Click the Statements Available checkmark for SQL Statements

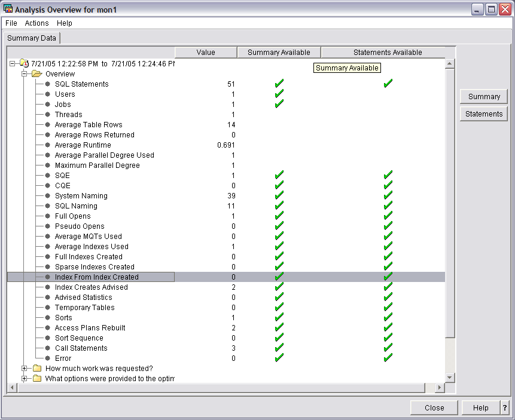point(388,84)
